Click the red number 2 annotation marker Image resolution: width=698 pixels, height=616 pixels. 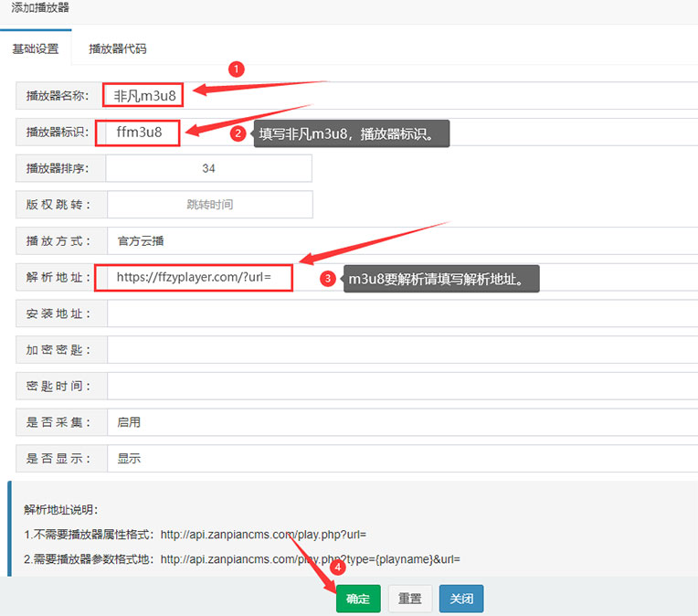pos(238,133)
